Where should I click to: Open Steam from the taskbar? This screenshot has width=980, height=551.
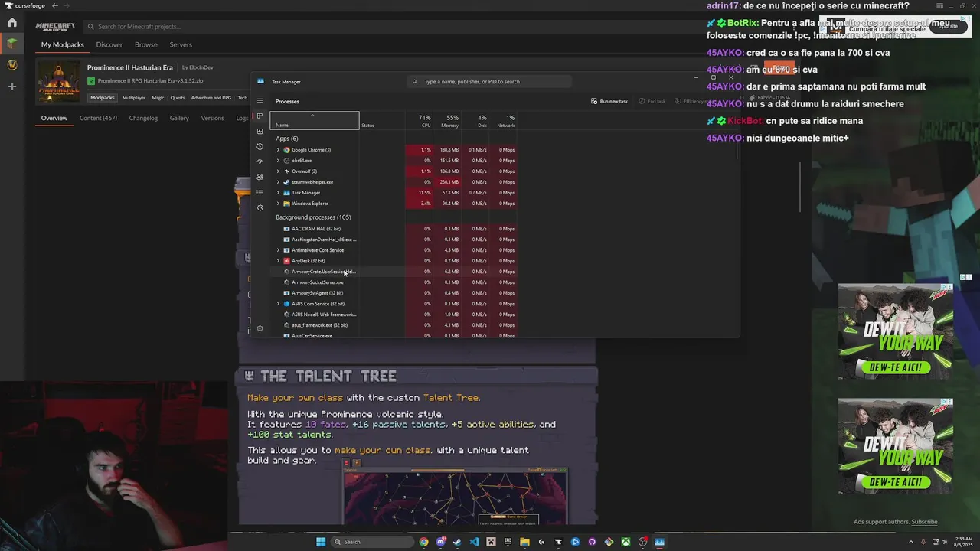coord(457,542)
